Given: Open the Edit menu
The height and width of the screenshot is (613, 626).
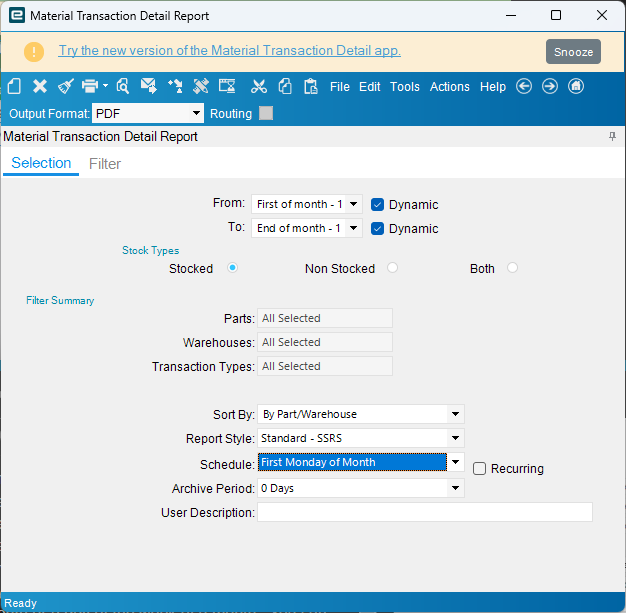Looking at the screenshot, I should point(370,87).
